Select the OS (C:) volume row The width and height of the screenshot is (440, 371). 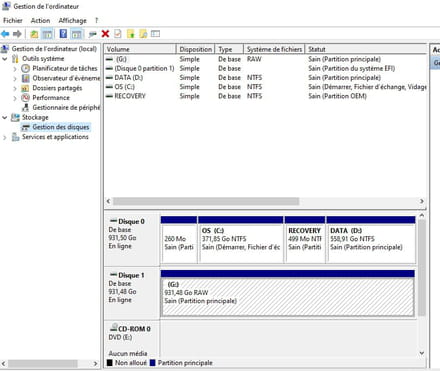[265, 87]
